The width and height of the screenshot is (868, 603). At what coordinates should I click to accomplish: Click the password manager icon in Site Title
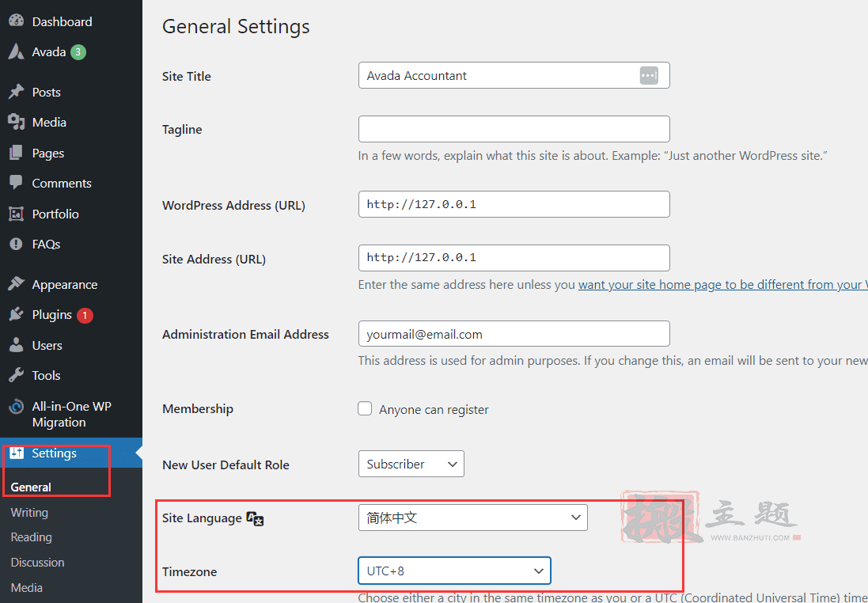649,75
